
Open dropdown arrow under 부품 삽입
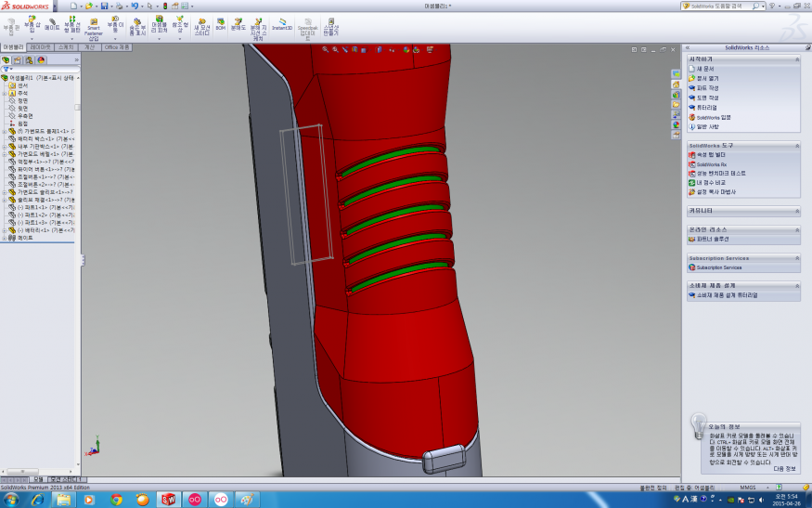pyautogui.click(x=32, y=39)
